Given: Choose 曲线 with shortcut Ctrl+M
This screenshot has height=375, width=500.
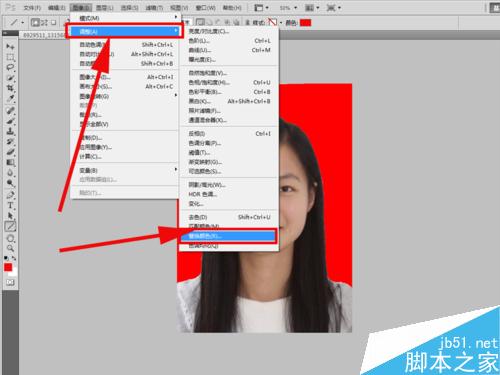Looking at the screenshot, I should coord(229,50).
